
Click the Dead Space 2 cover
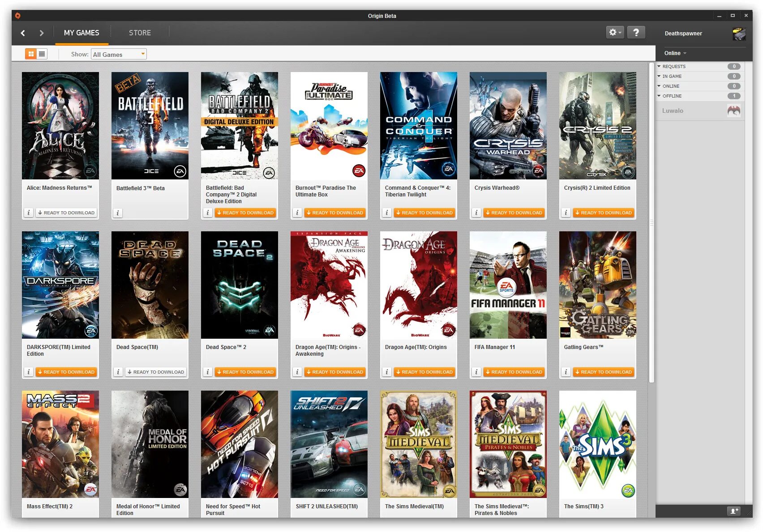pos(240,285)
